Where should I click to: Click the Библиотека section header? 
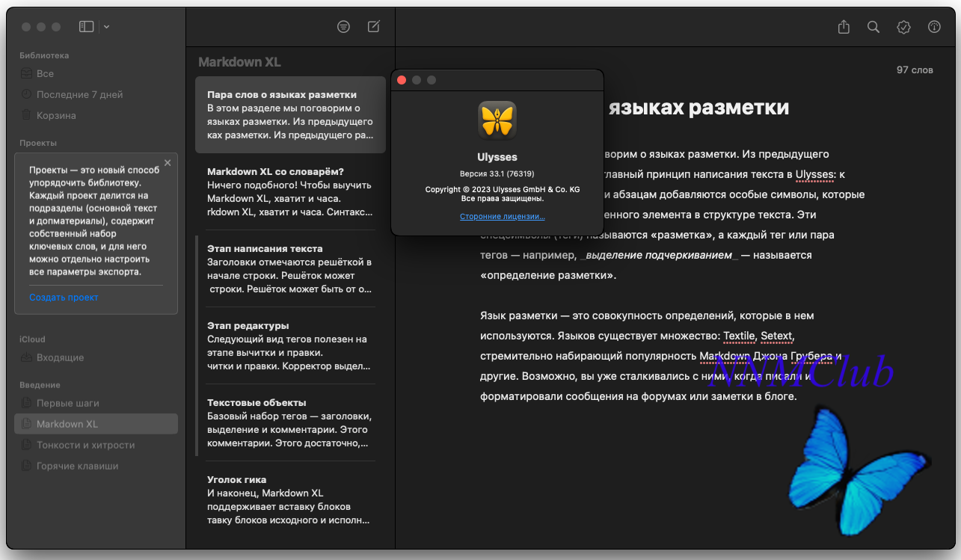[x=44, y=55]
